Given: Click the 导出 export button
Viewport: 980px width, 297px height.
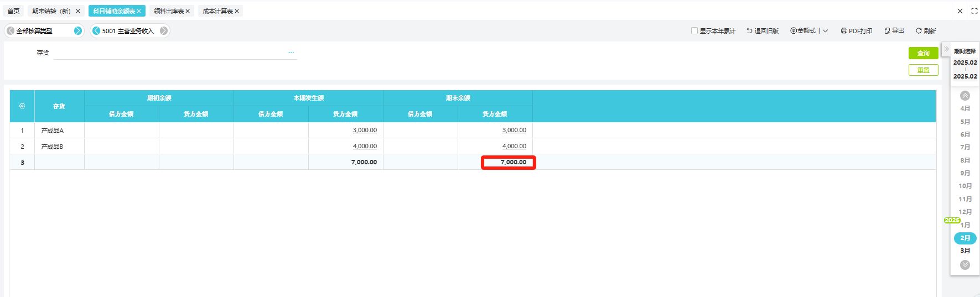Looking at the screenshot, I should (x=894, y=31).
